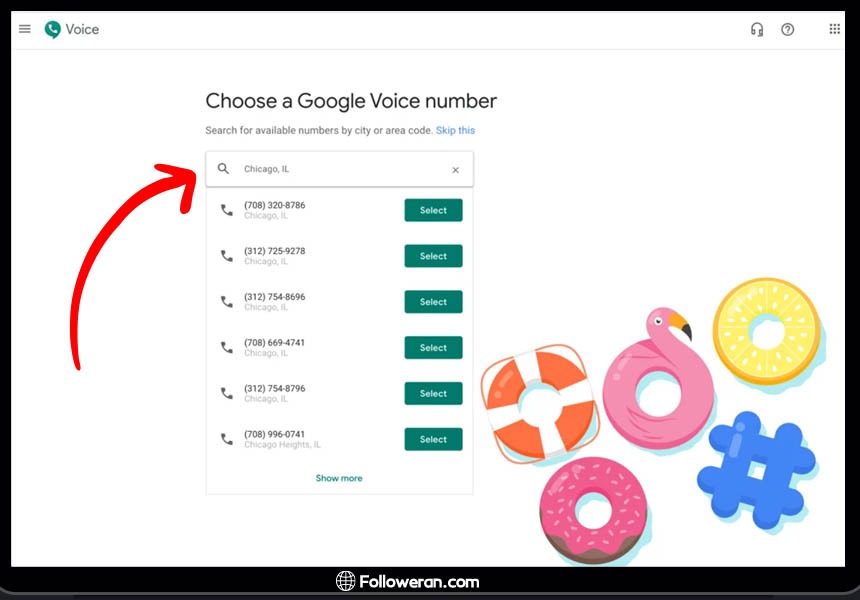Click the Google Voice logo
This screenshot has height=600, width=860.
pos(53,29)
